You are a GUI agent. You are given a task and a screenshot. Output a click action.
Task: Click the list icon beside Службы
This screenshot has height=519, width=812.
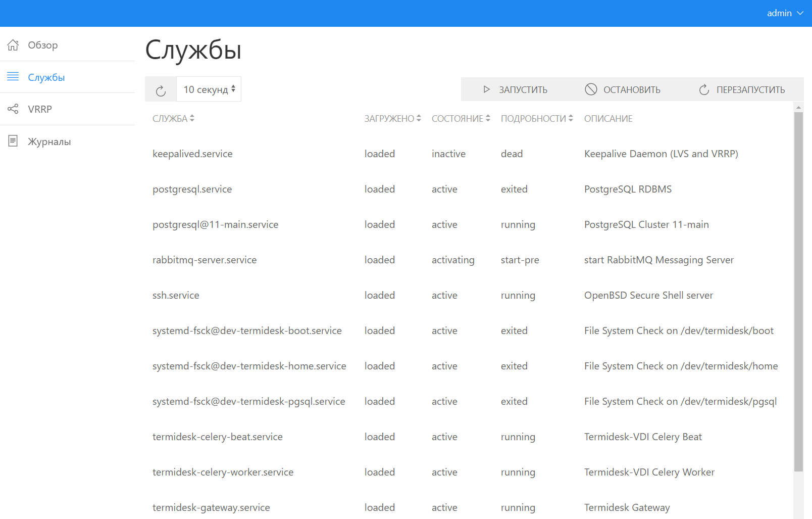(13, 77)
